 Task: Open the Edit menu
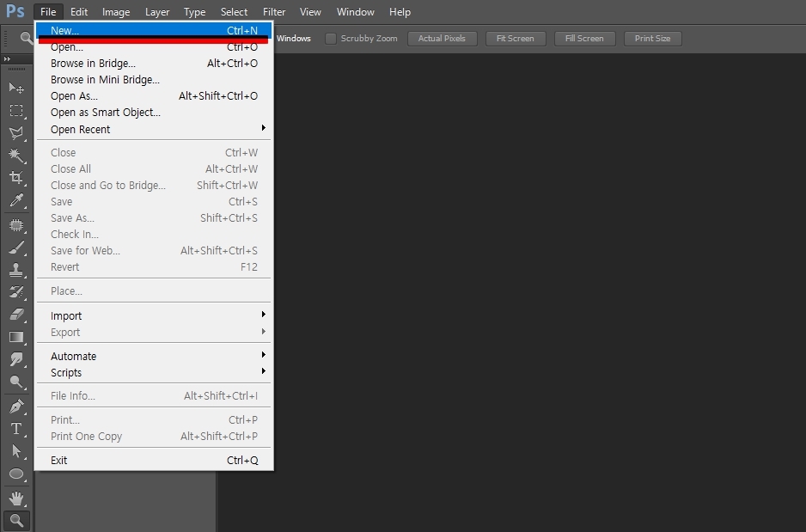click(79, 12)
